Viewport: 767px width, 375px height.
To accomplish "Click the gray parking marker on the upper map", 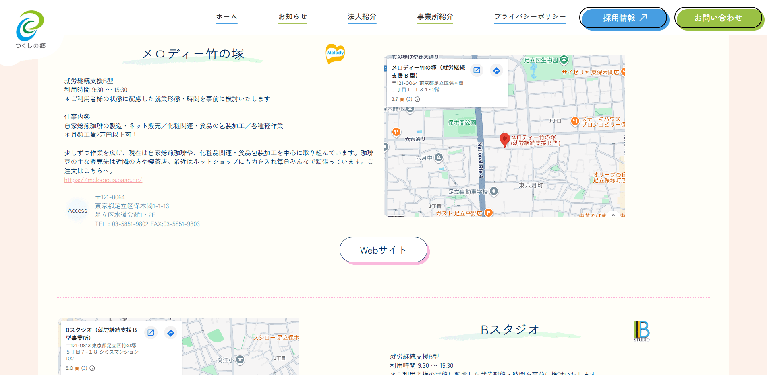I will point(494,191).
